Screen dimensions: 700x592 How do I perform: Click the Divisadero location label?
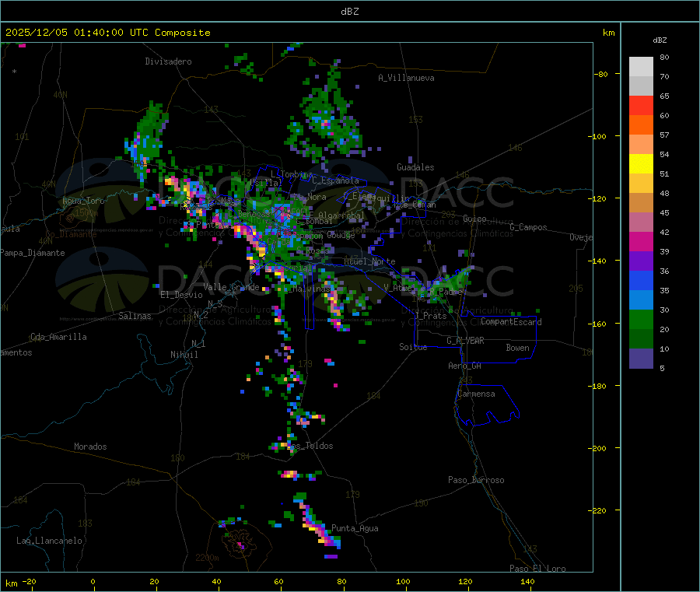168,61
